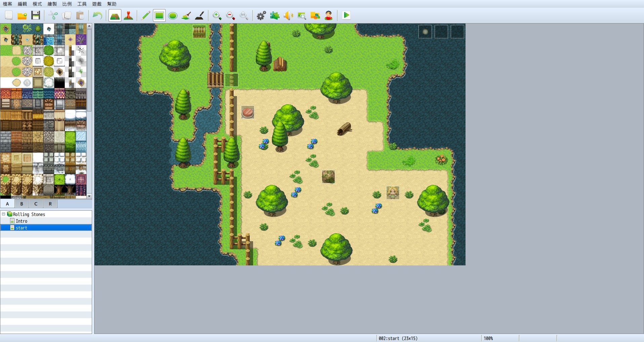The image size is (644, 342).
Task: Collapse the Rolling Stones project tree
Action: point(3,214)
